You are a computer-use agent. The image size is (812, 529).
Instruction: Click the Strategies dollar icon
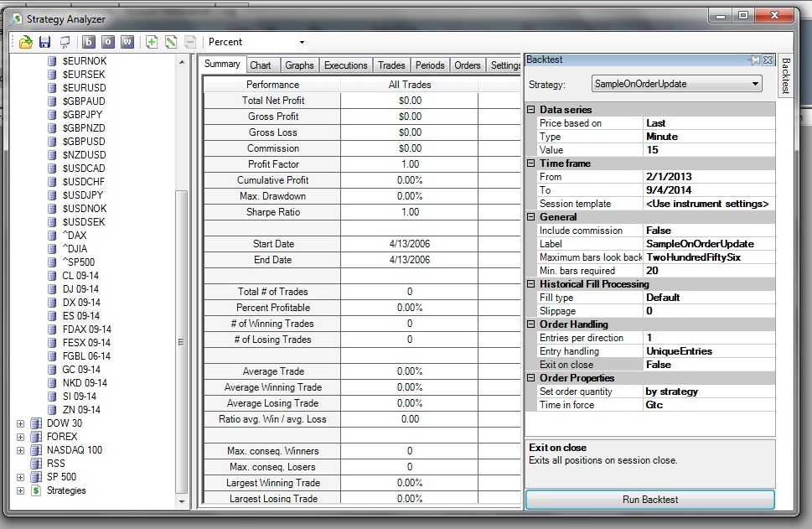(36, 490)
